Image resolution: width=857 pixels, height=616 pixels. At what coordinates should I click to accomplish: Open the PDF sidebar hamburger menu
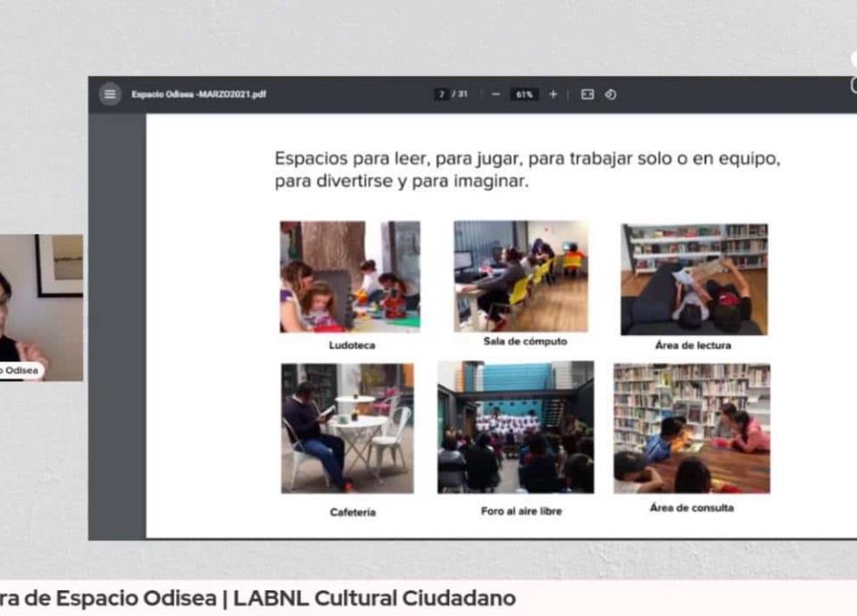110,95
